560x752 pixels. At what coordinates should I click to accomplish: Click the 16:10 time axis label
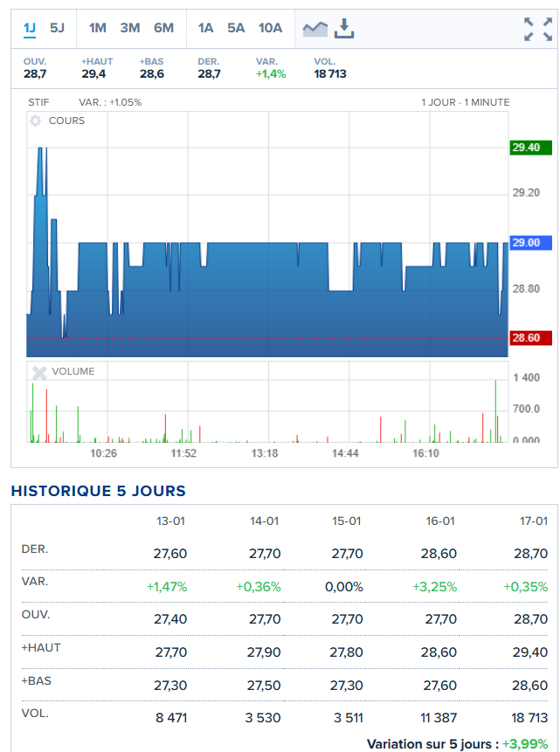pos(425,453)
